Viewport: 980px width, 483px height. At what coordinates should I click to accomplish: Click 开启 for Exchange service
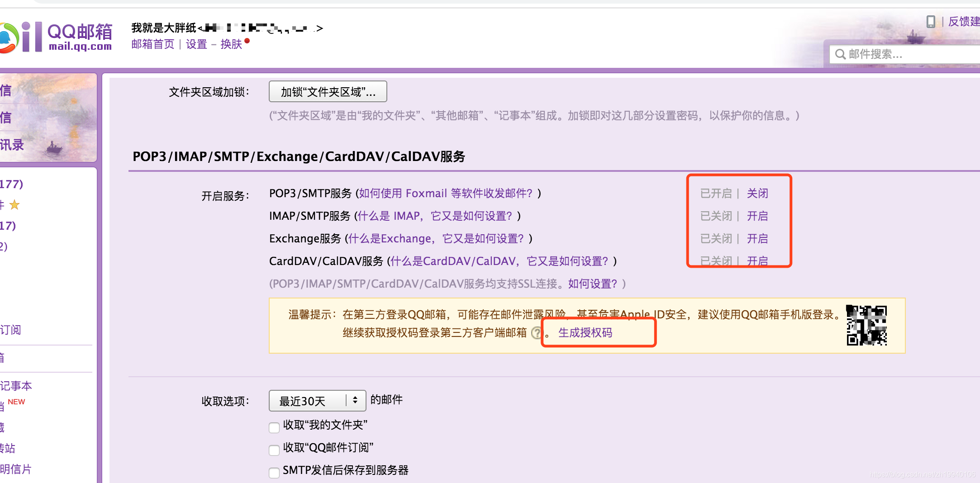[x=757, y=239]
